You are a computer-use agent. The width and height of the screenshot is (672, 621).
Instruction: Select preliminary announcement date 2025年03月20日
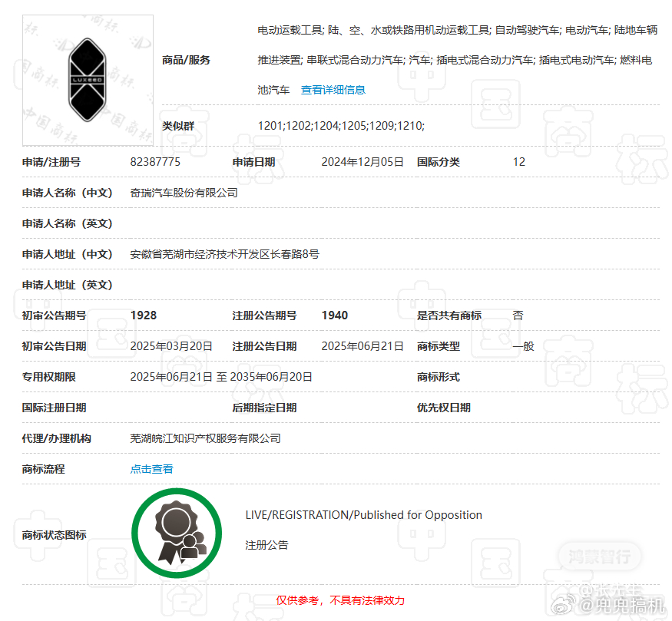tap(171, 346)
